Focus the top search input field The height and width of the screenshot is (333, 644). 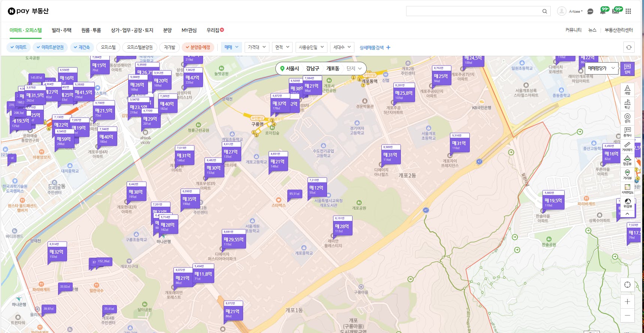click(x=474, y=11)
